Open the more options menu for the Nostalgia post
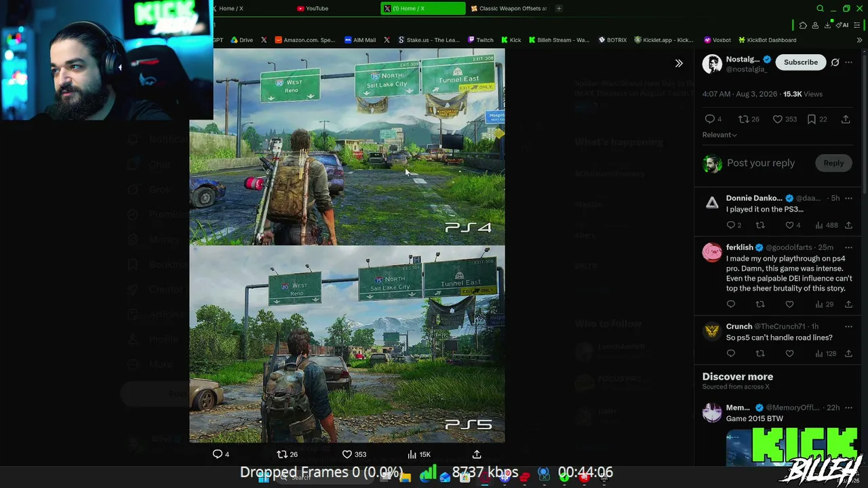The width and height of the screenshot is (868, 488). pyautogui.click(x=848, y=62)
